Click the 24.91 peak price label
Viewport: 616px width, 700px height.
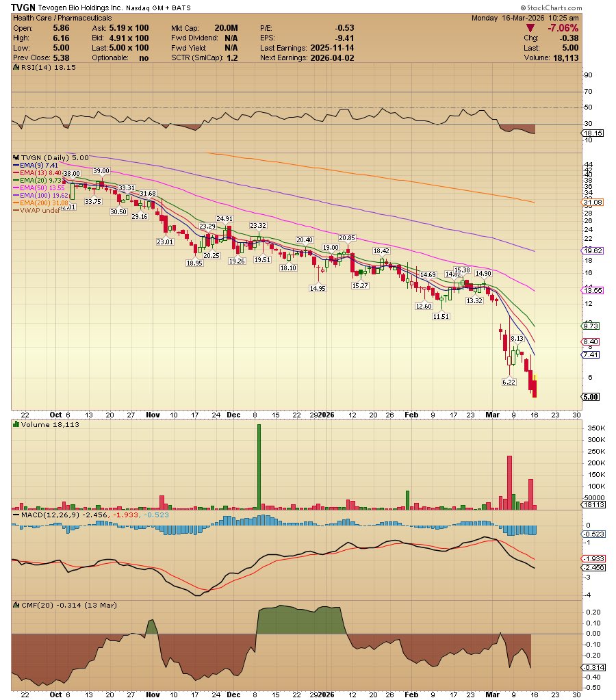tap(224, 219)
